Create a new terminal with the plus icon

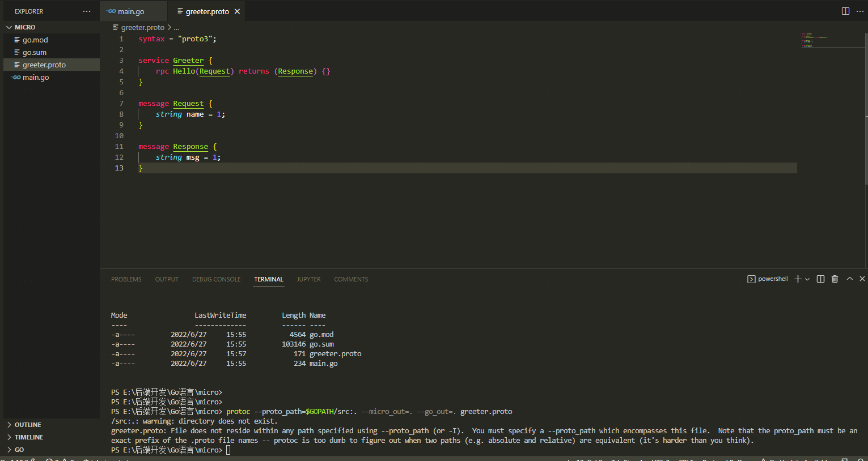click(x=797, y=279)
